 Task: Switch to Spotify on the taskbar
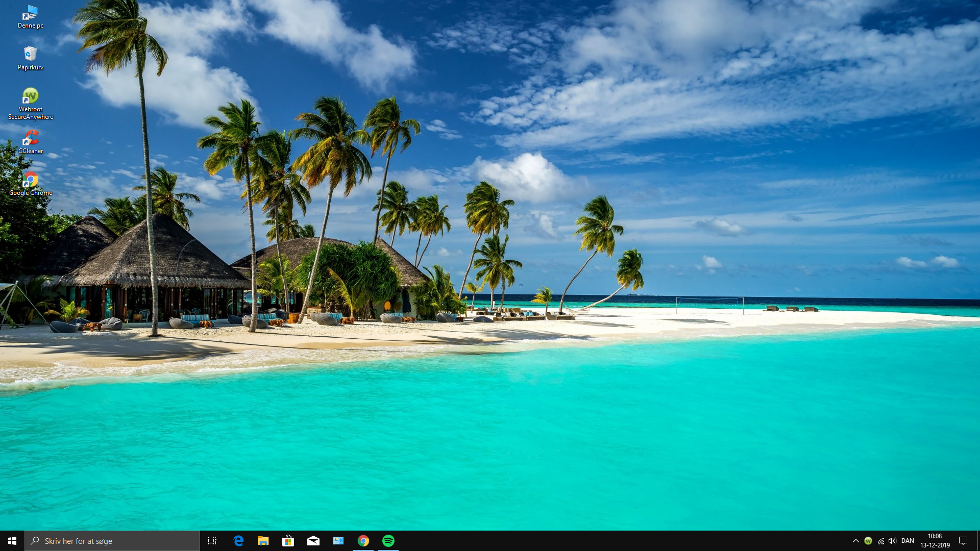click(x=388, y=541)
